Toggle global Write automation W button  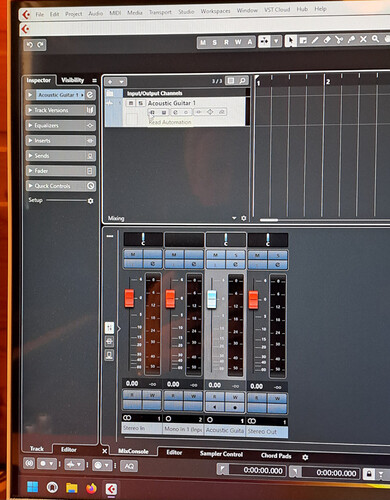(238, 42)
